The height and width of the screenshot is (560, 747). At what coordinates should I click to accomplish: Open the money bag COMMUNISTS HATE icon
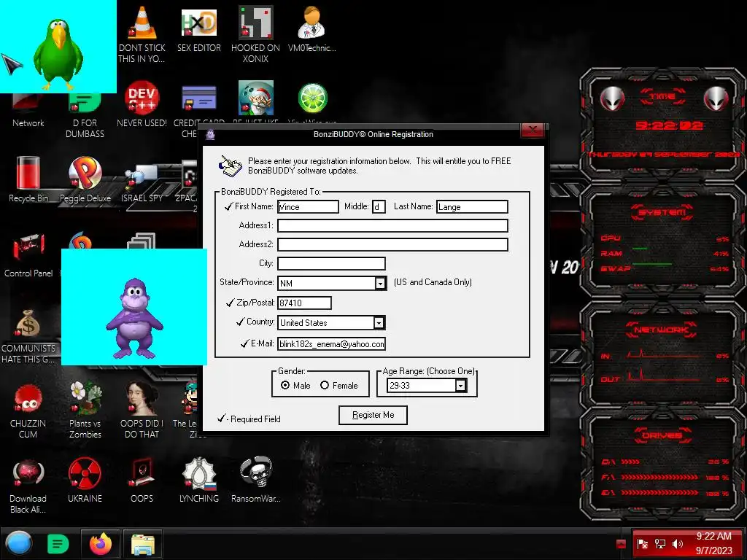coord(28,324)
